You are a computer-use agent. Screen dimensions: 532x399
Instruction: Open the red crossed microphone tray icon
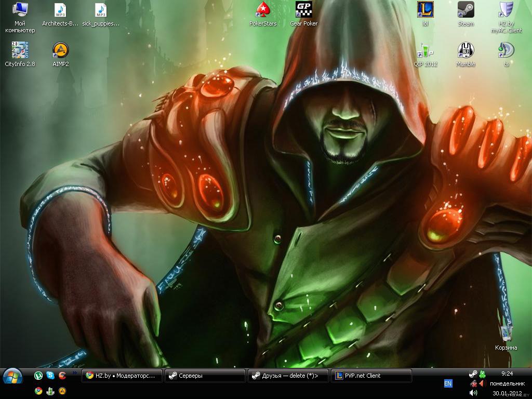473,384
